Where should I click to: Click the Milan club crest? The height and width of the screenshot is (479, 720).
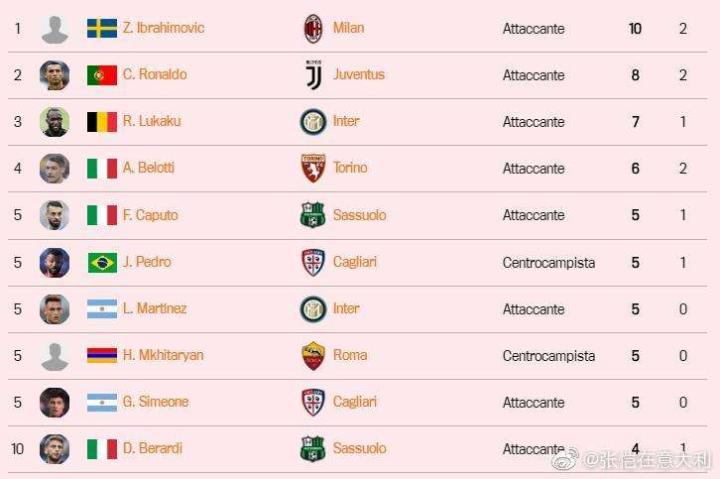point(313,28)
